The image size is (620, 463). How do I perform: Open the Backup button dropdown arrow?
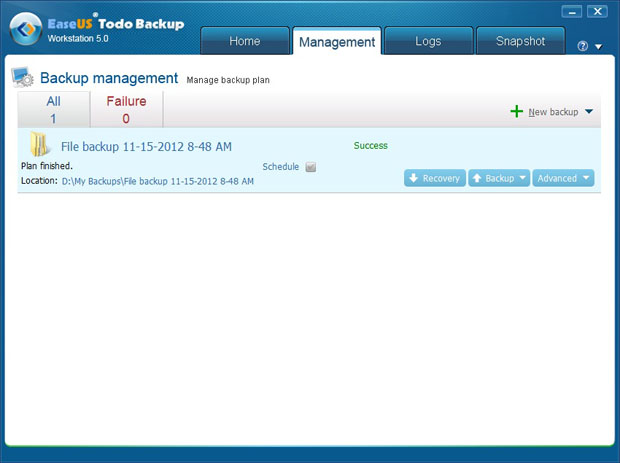(522, 178)
